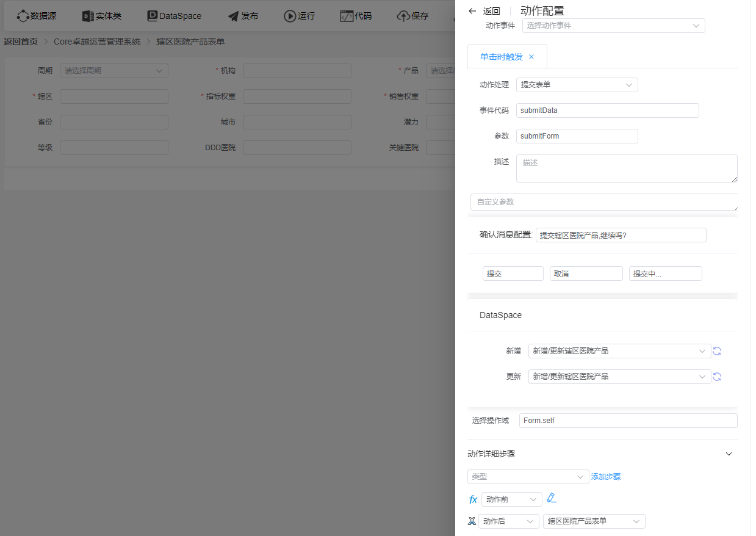Click the 运行 run toolbar item
The image size is (756, 536).
click(300, 16)
